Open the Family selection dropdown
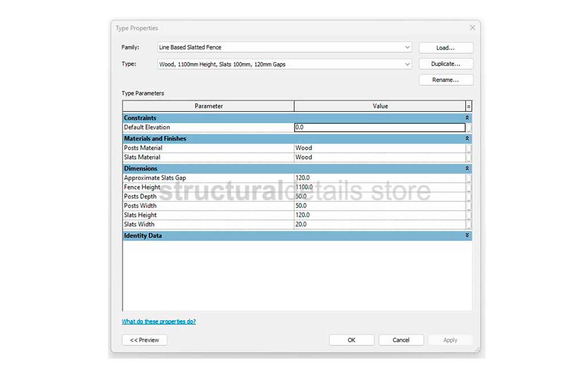588x380 pixels. pos(407,47)
